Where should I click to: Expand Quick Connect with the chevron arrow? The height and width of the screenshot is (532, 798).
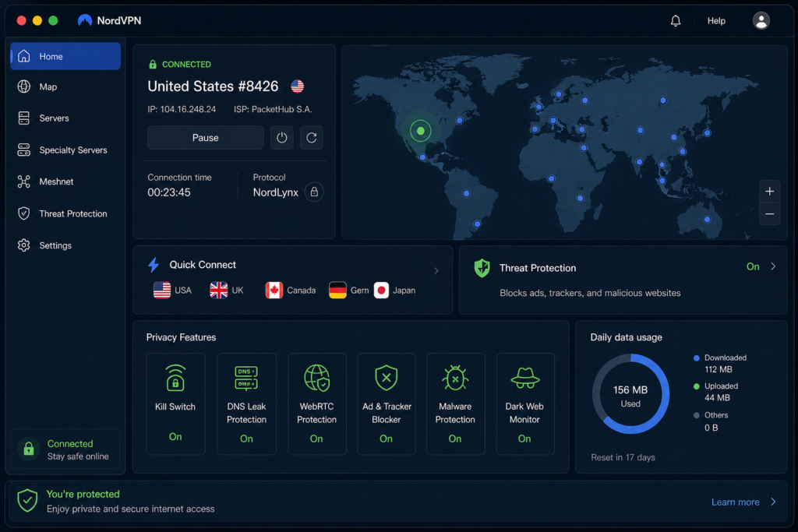coord(436,271)
